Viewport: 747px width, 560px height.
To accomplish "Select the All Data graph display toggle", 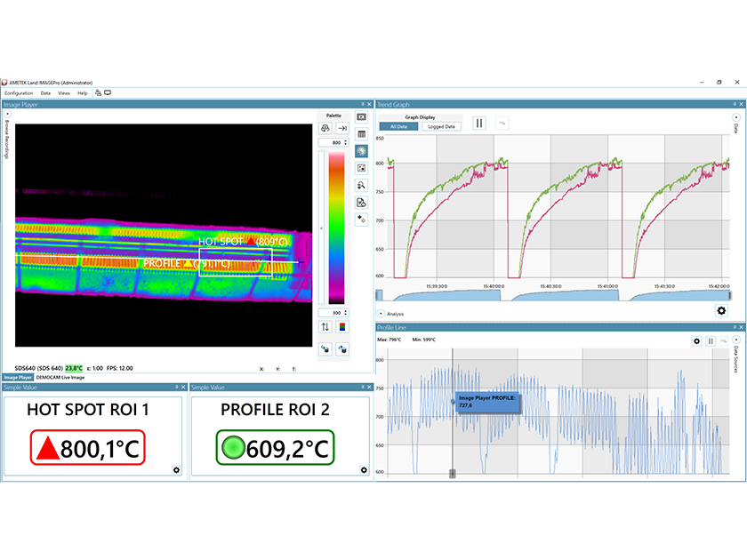I will (x=399, y=126).
